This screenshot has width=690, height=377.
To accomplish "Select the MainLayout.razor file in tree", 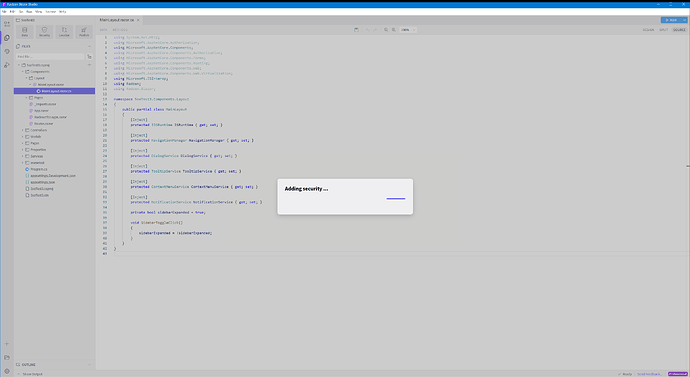I will coord(51,84).
